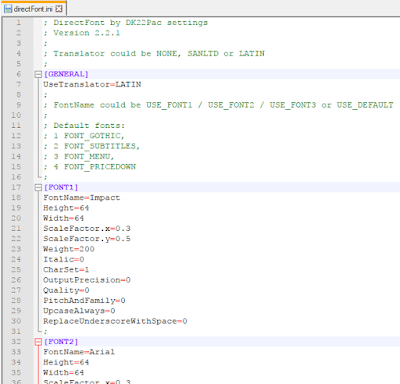Click the [GENERAL] section header text
This screenshot has width=400, height=384.
click(x=66, y=74)
